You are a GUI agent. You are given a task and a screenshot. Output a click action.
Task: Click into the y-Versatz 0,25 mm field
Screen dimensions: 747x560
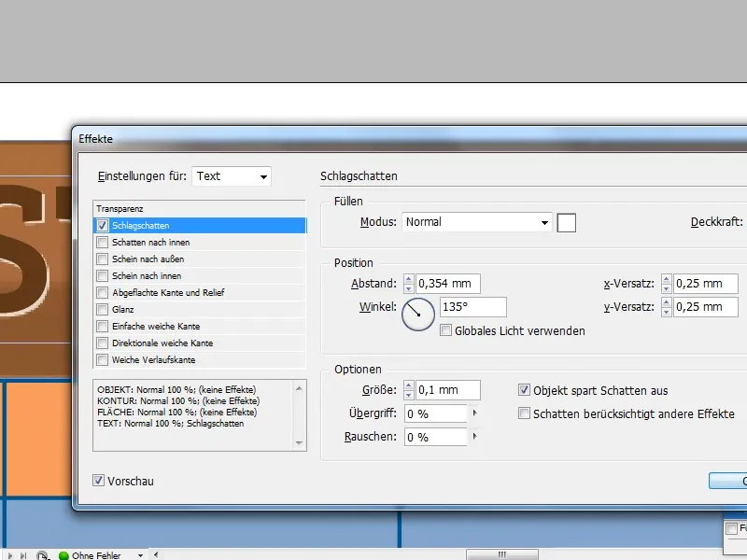click(x=706, y=307)
